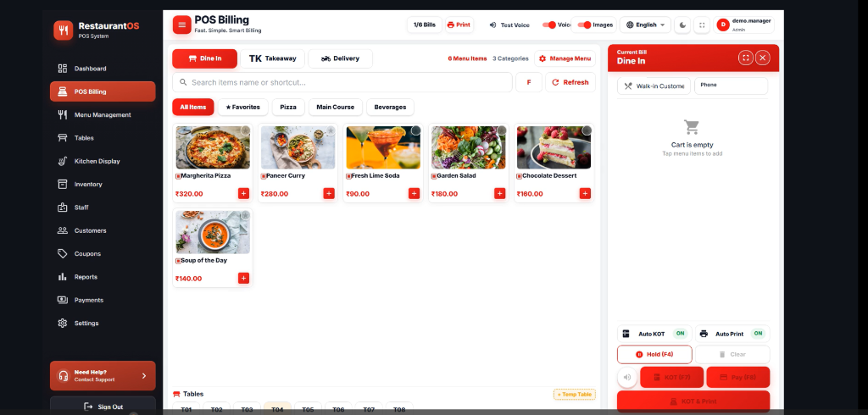Click + Temp Table button
Screen dimensions: 868x415
(x=575, y=395)
